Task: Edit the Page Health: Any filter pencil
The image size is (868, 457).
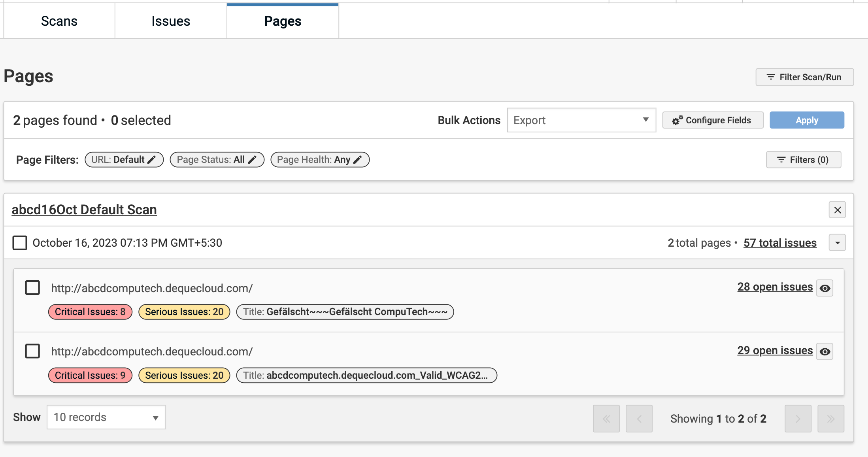Action: 357,160
